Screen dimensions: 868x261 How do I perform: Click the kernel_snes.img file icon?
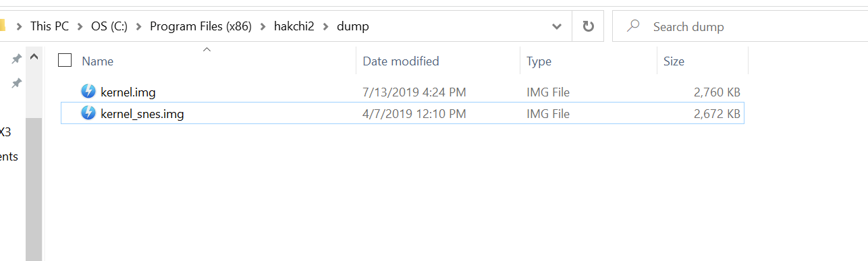[88, 113]
